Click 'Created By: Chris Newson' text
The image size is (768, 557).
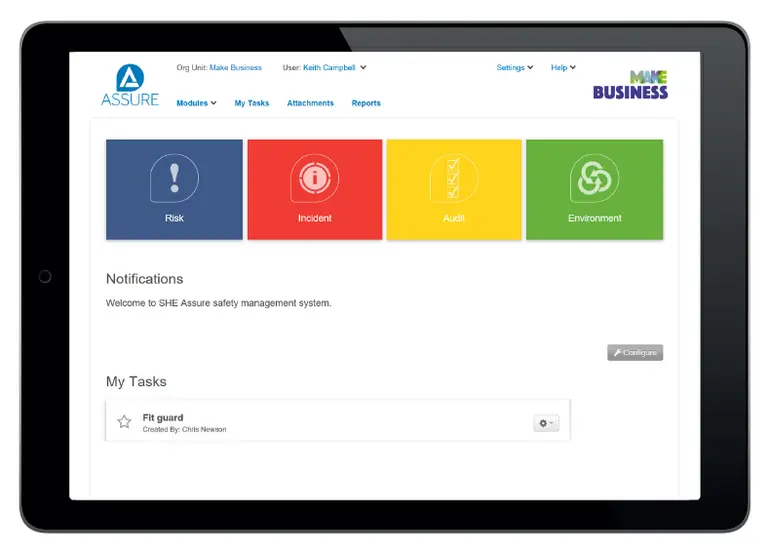(x=184, y=430)
